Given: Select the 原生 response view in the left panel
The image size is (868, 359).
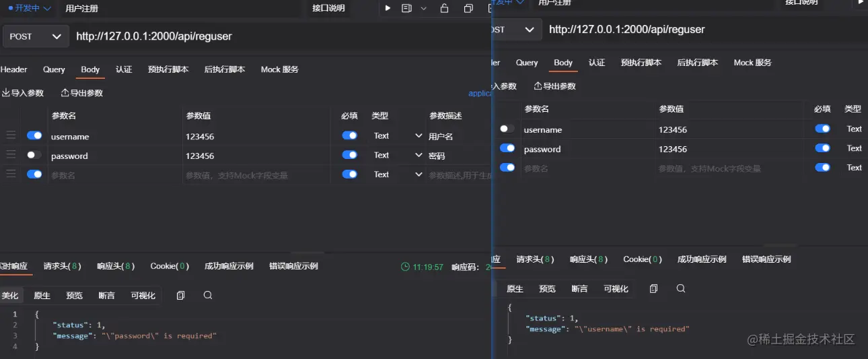Looking at the screenshot, I should pyautogui.click(x=42, y=296).
